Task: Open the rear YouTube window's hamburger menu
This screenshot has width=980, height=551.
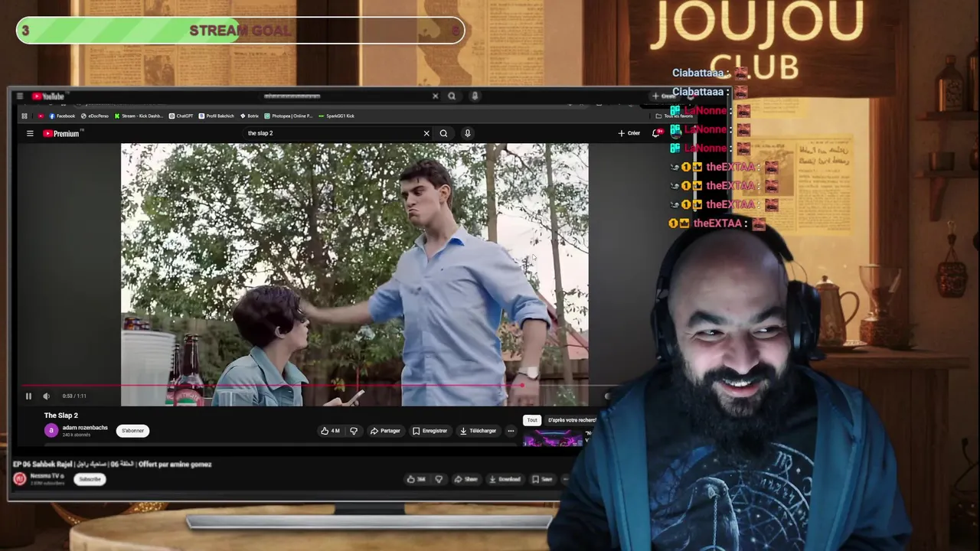Action: coord(19,96)
